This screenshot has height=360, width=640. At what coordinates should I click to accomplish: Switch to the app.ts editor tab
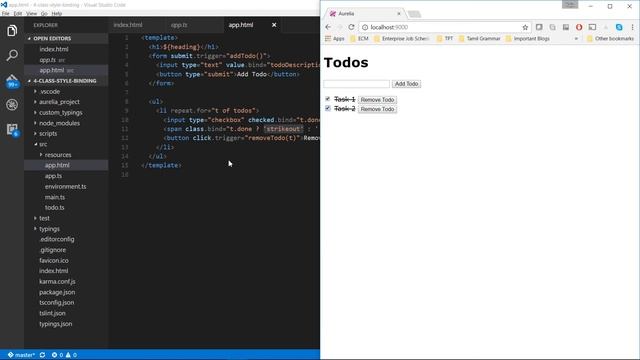coord(179,25)
